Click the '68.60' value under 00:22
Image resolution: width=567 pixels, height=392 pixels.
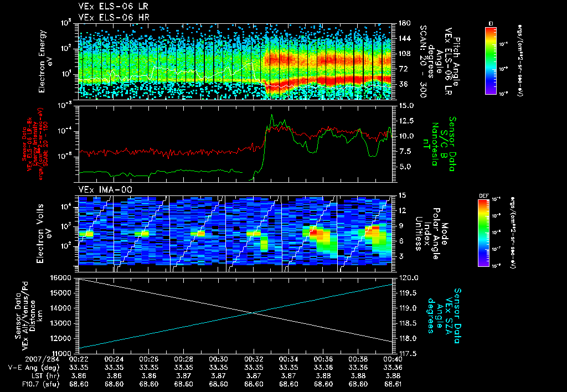point(79,384)
